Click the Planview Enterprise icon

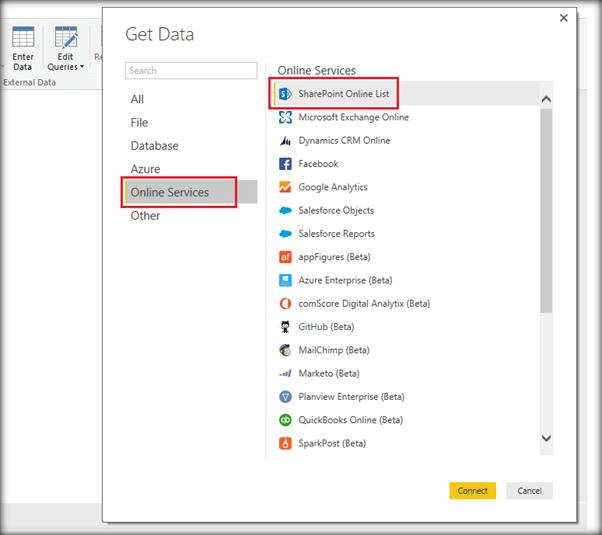click(x=285, y=397)
